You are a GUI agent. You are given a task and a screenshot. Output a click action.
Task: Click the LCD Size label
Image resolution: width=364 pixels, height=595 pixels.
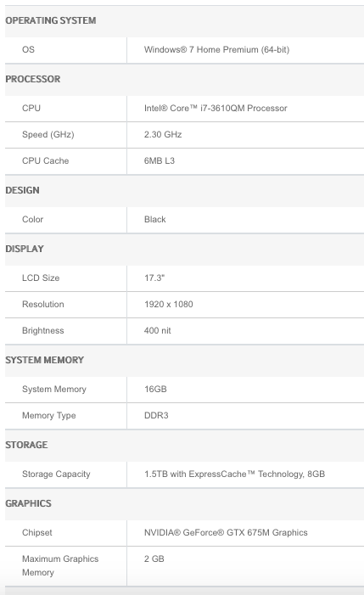coord(41,278)
